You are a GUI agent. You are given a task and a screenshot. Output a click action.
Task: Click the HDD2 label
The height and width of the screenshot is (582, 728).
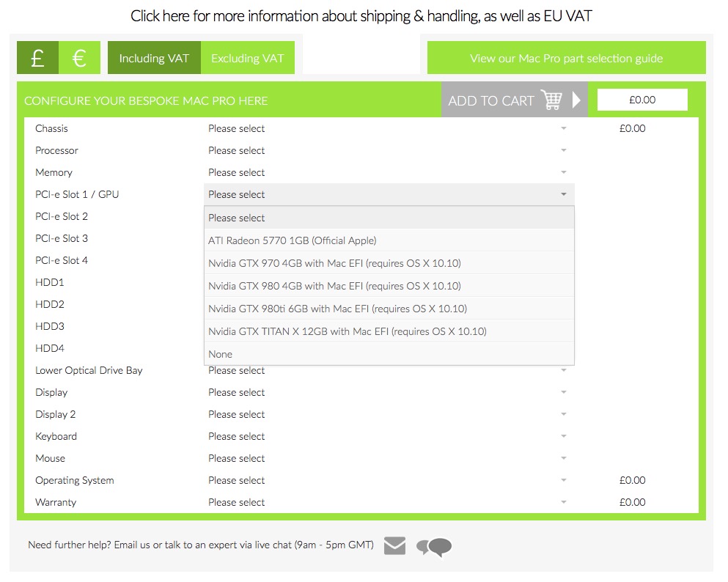click(x=50, y=304)
